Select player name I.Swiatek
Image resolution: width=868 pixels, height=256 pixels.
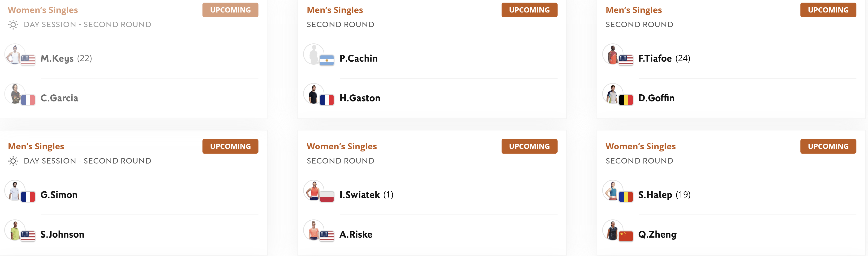[360, 195]
